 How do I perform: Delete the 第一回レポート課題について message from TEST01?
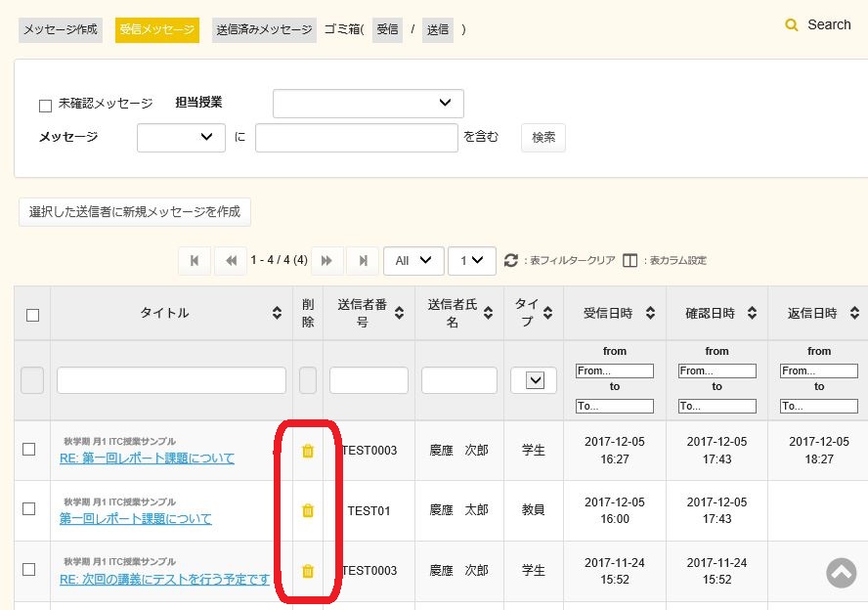coord(308,510)
